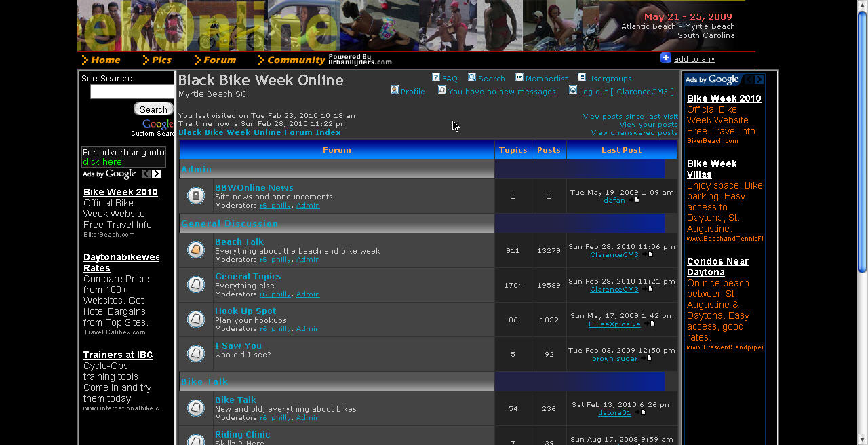View latest post icon in Beach Talk row

click(647, 255)
